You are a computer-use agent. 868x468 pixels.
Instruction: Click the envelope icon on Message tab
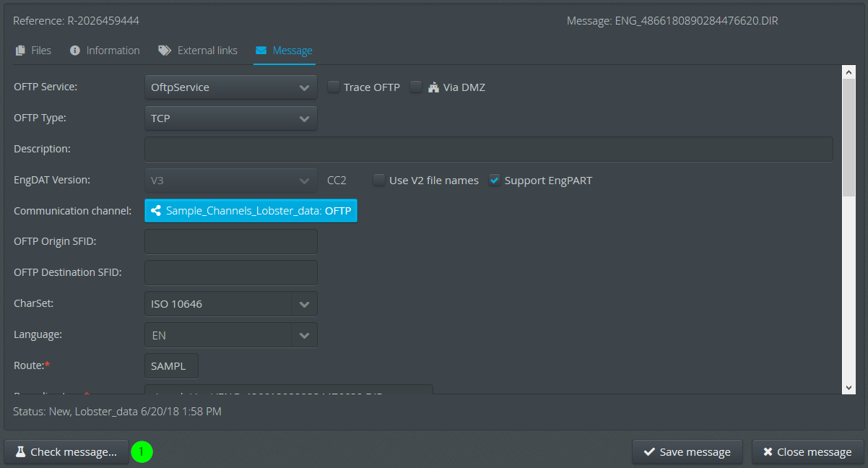tap(261, 51)
